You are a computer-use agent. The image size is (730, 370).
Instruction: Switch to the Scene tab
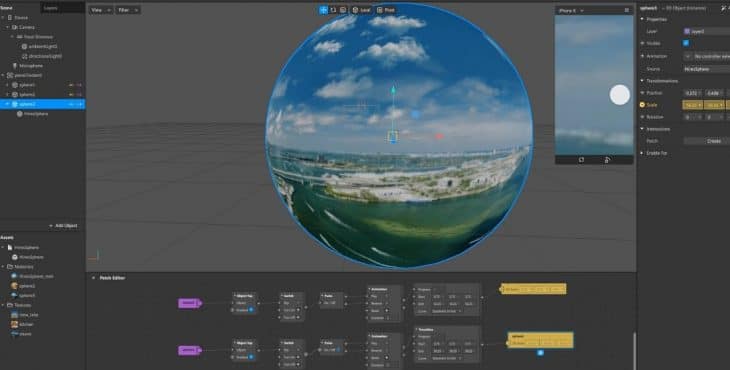point(7,8)
